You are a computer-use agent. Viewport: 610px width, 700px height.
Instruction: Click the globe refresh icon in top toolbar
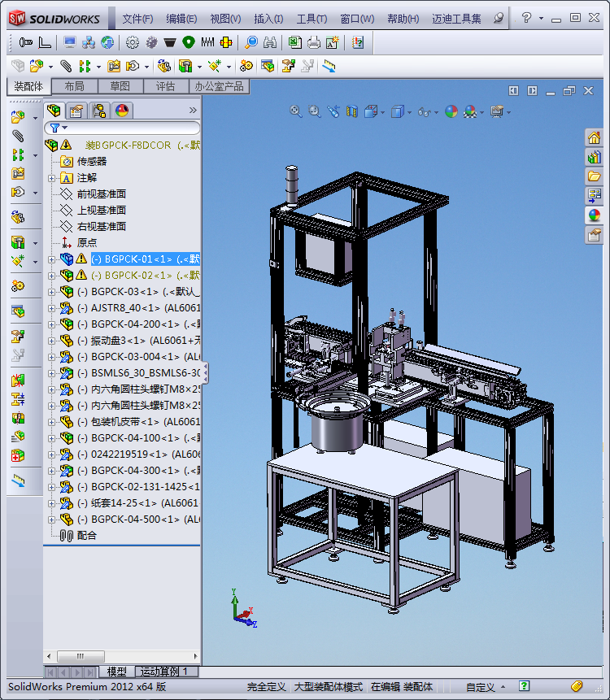click(107, 42)
